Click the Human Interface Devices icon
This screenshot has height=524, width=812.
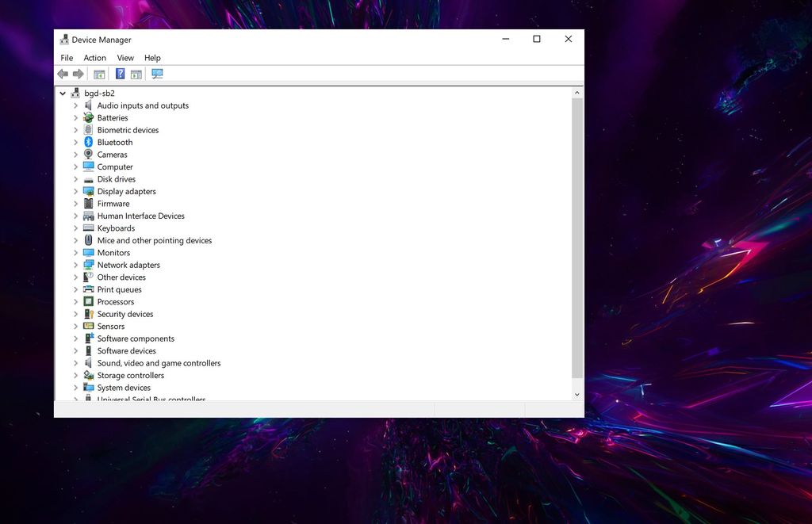[89, 216]
